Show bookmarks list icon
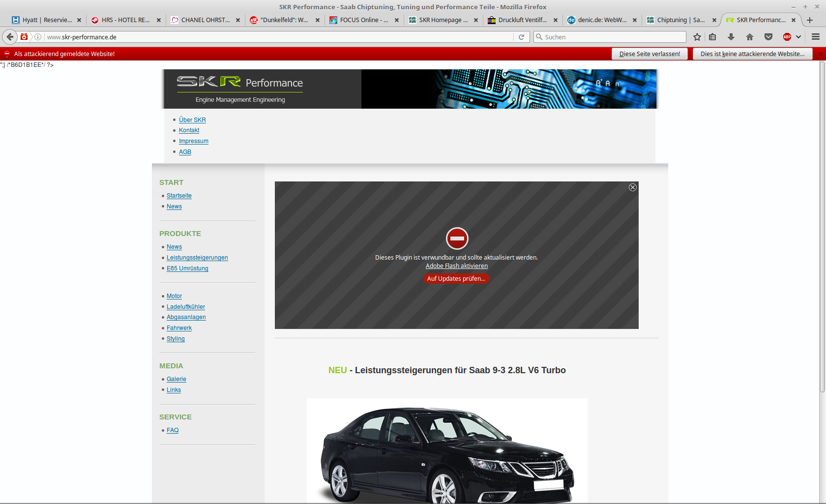This screenshot has width=826, height=504. [x=712, y=37]
